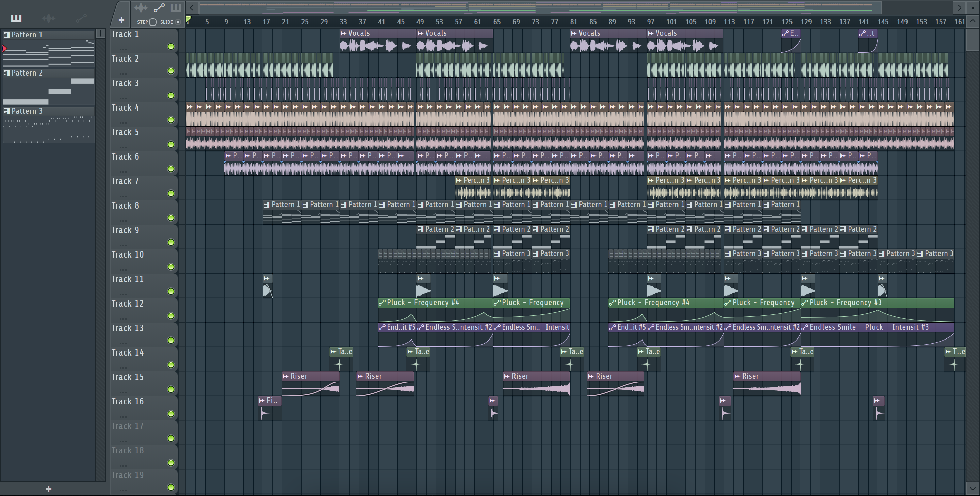The width and height of the screenshot is (980, 496).
Task: Show patterns in the picker panel
Action: (x=16, y=18)
